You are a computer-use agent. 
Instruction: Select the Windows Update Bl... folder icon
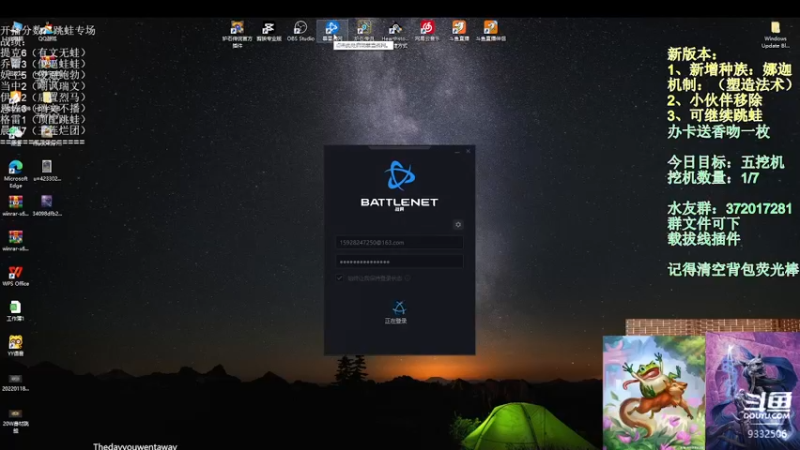click(x=775, y=35)
